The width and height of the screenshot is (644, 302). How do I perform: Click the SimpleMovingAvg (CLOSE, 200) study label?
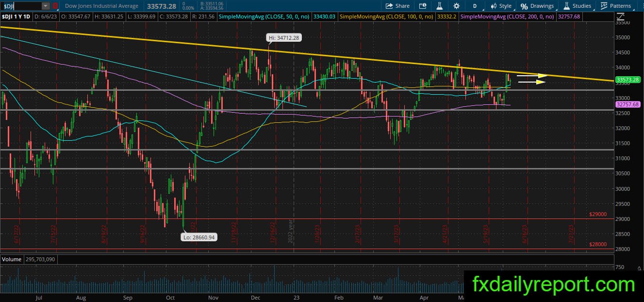click(508, 17)
